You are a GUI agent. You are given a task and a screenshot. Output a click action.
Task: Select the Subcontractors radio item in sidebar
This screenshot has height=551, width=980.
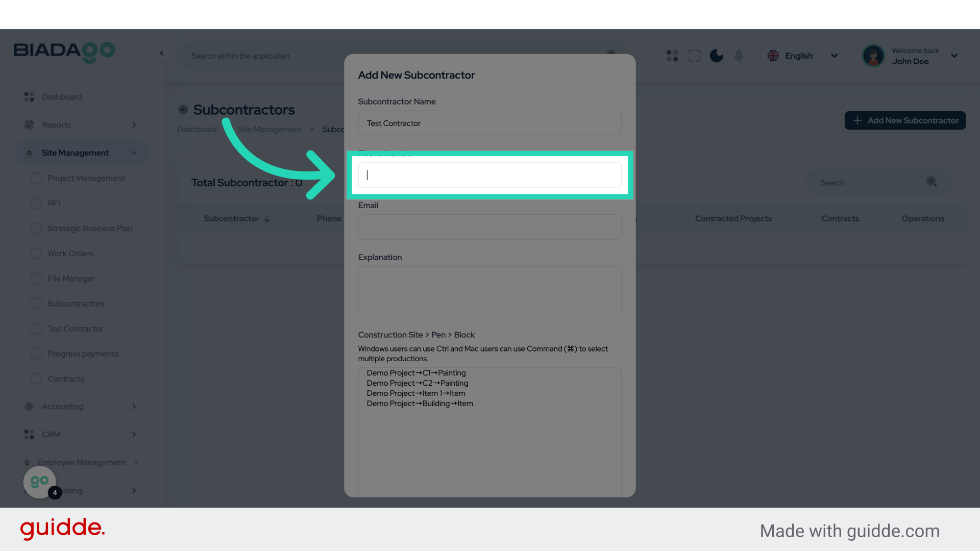[x=36, y=304]
